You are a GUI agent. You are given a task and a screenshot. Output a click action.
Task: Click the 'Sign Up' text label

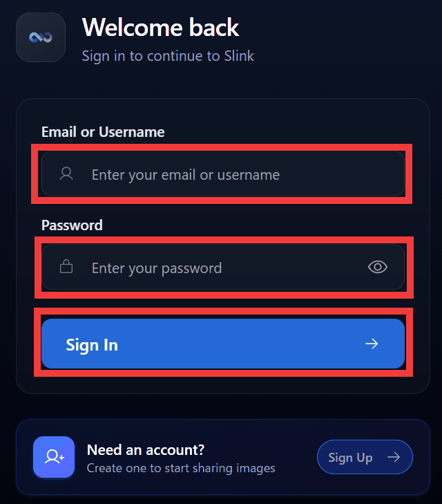[x=350, y=457]
